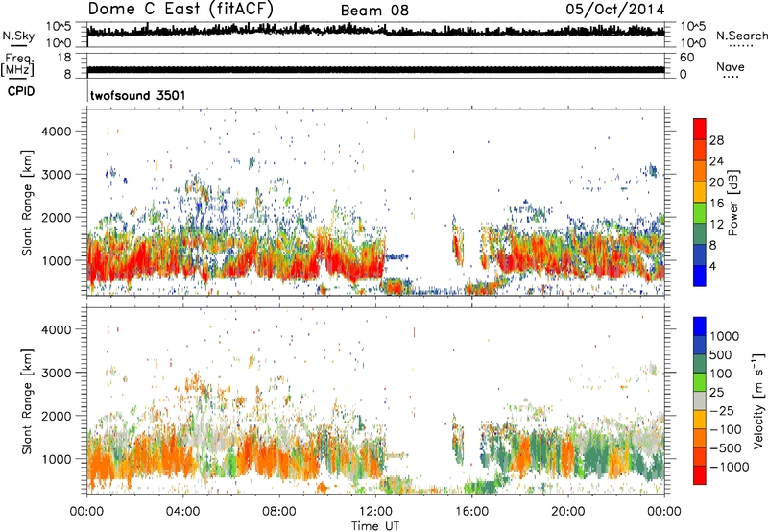The height and width of the screenshot is (532, 768).
Task: Click the '28' tick on power colorbar
Action: [x=716, y=140]
